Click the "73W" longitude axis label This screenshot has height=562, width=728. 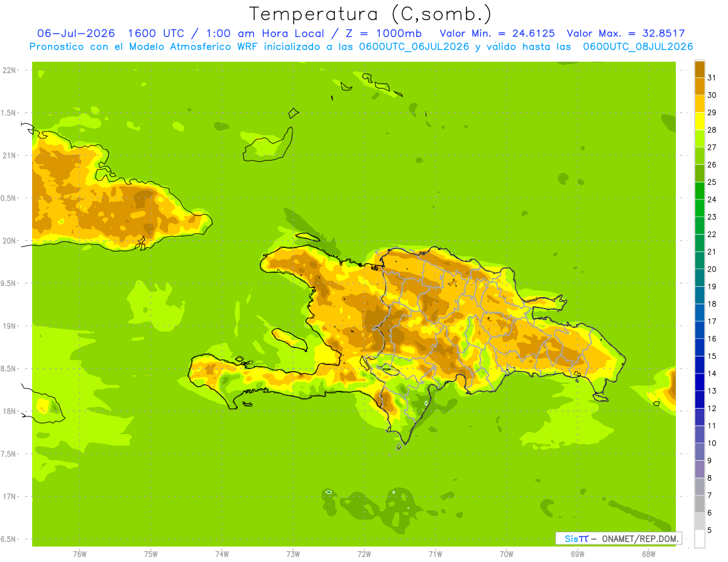pos(293,554)
